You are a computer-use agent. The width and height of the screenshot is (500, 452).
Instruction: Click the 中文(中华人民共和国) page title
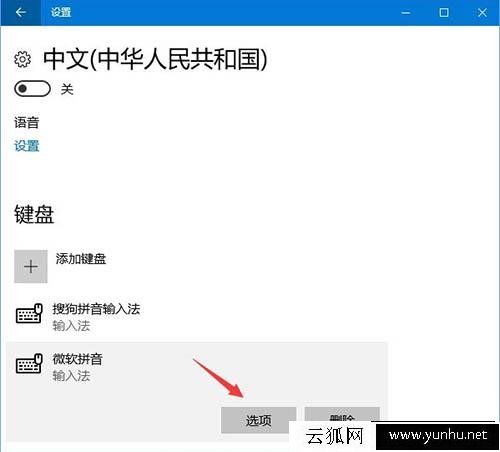(155, 59)
